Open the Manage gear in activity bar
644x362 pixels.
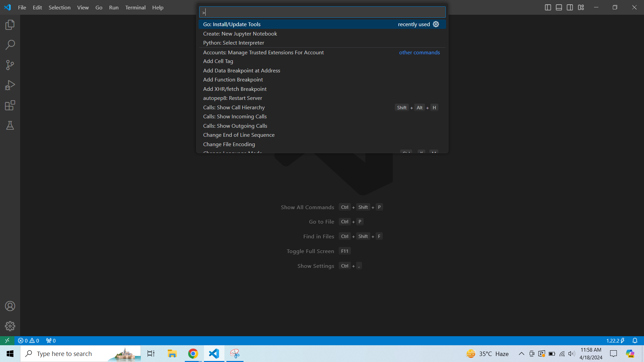click(x=10, y=326)
